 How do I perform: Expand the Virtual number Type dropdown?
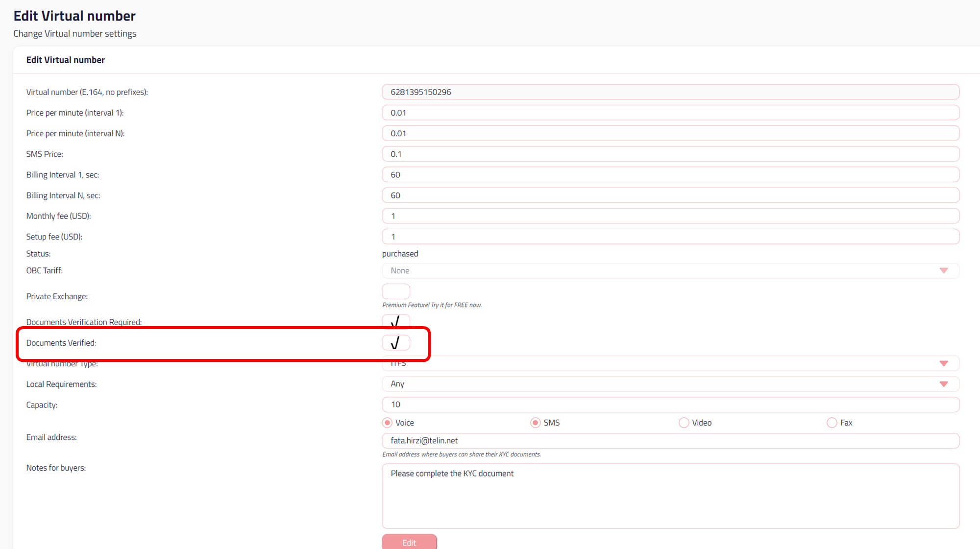(943, 363)
